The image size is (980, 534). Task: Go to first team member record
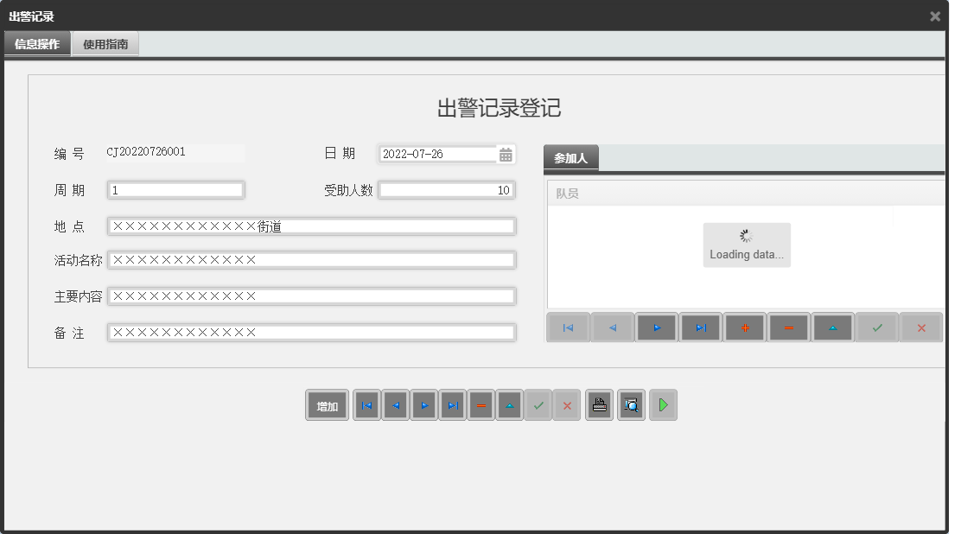(x=568, y=327)
